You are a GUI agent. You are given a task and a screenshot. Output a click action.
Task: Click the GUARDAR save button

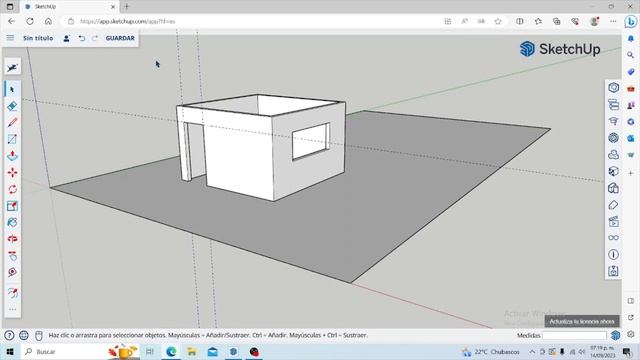[x=120, y=38]
